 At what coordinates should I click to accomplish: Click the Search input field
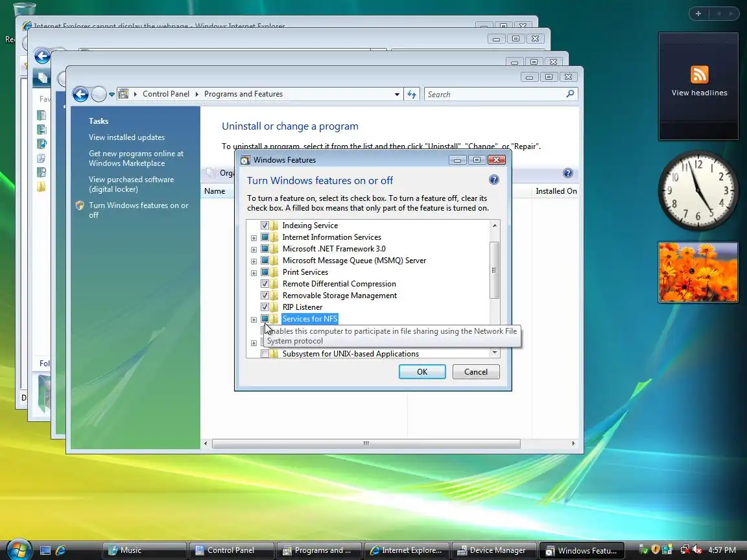(495, 94)
